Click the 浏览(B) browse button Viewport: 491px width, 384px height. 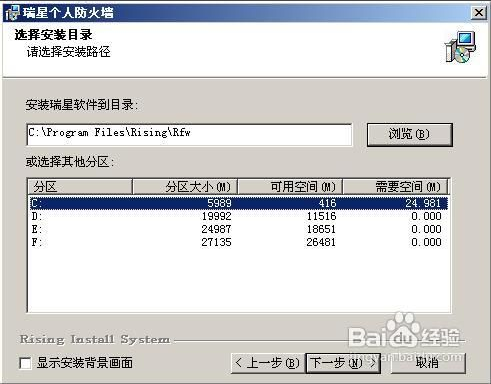pos(409,135)
